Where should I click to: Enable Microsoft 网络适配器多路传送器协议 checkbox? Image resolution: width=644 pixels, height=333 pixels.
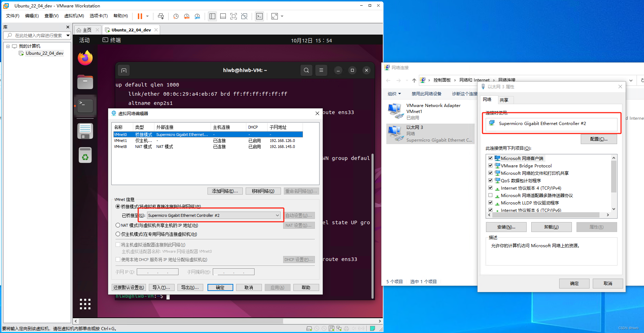[x=491, y=195]
